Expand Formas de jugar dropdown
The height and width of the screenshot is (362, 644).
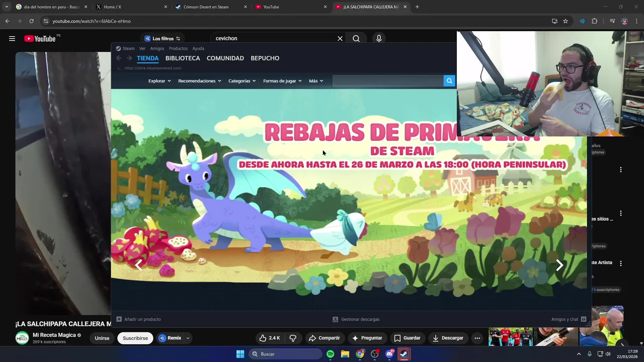[282, 81]
